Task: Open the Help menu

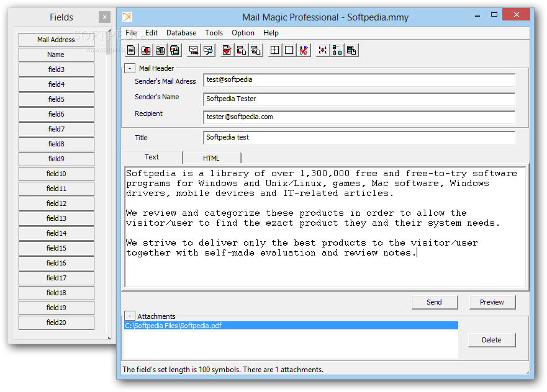Action: [271, 33]
